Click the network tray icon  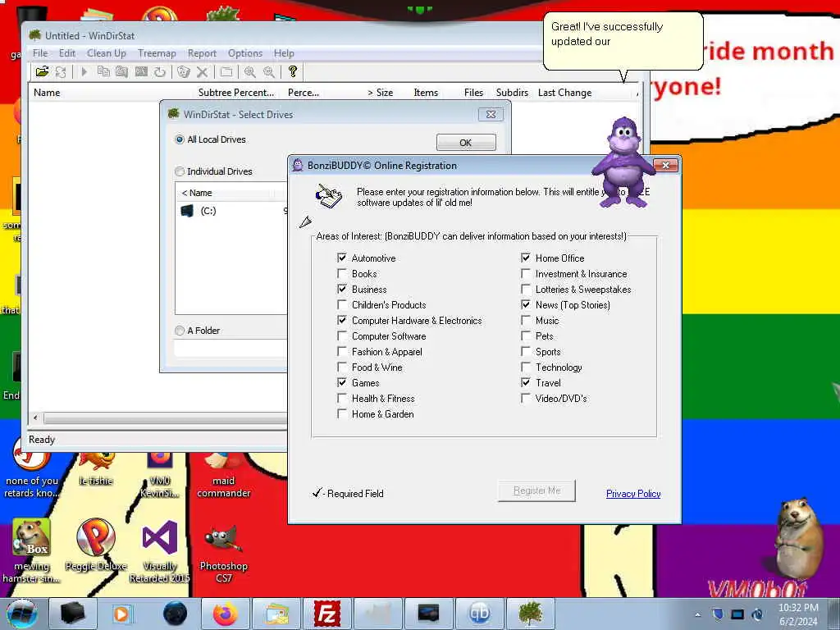tap(737, 614)
